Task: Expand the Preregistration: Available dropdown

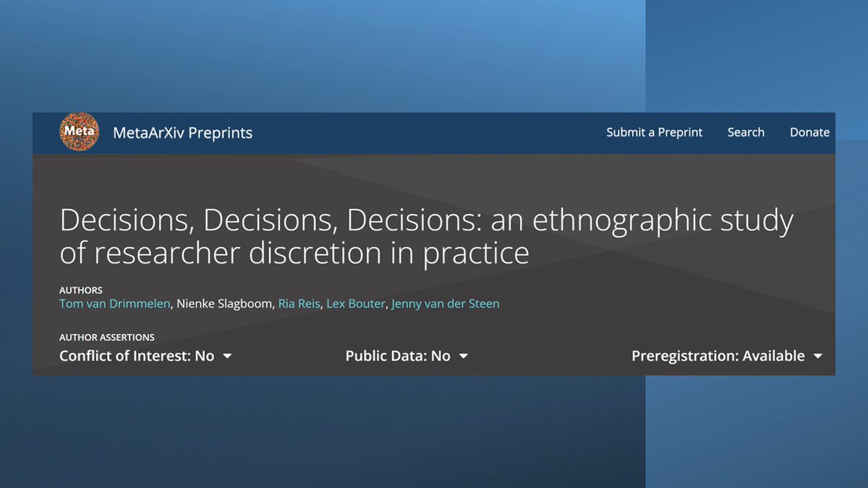Action: coord(727,356)
